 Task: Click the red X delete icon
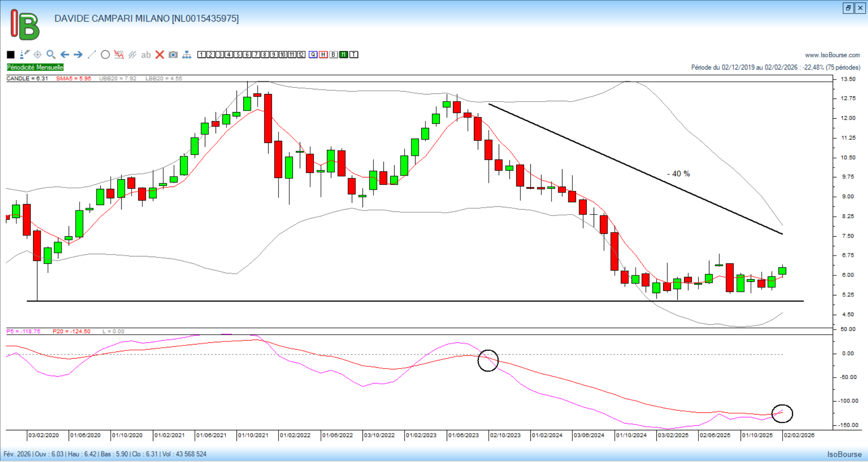point(160,55)
